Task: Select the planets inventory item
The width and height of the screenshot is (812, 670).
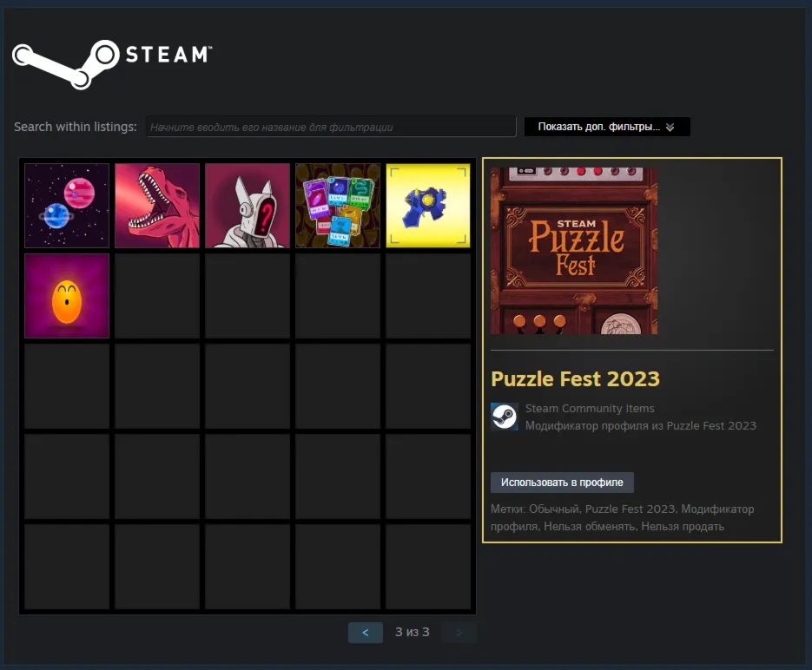Action: [67, 206]
